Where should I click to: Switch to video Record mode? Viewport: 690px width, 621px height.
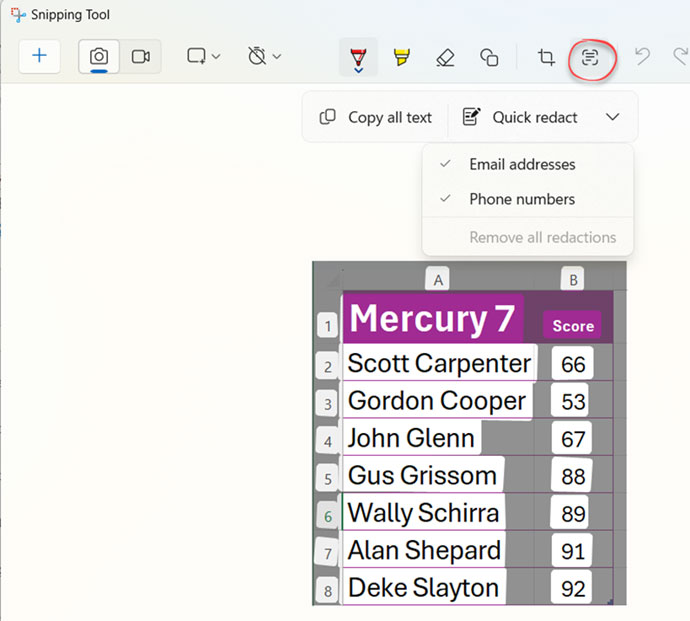[140, 57]
